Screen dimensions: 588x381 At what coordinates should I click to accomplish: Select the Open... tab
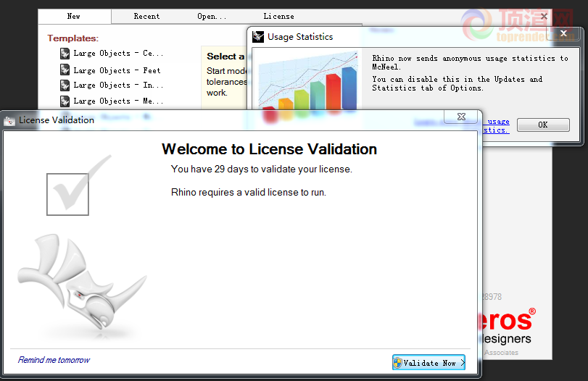[x=212, y=17]
